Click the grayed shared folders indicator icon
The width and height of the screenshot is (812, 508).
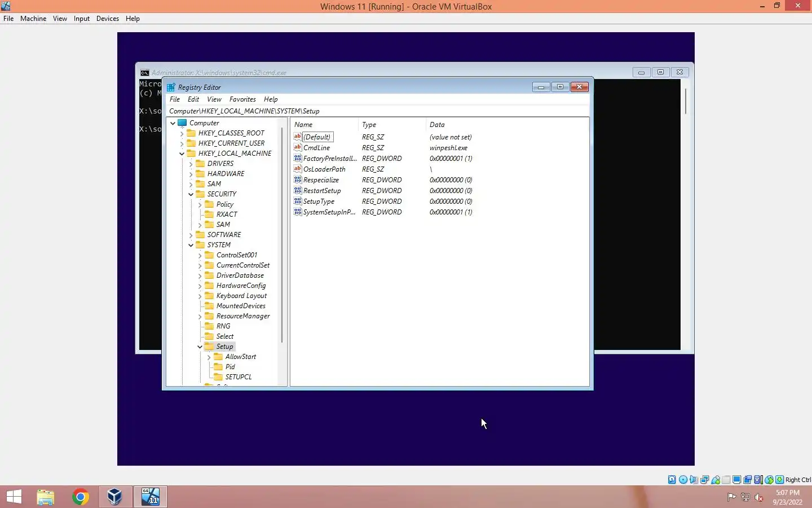[726, 480]
